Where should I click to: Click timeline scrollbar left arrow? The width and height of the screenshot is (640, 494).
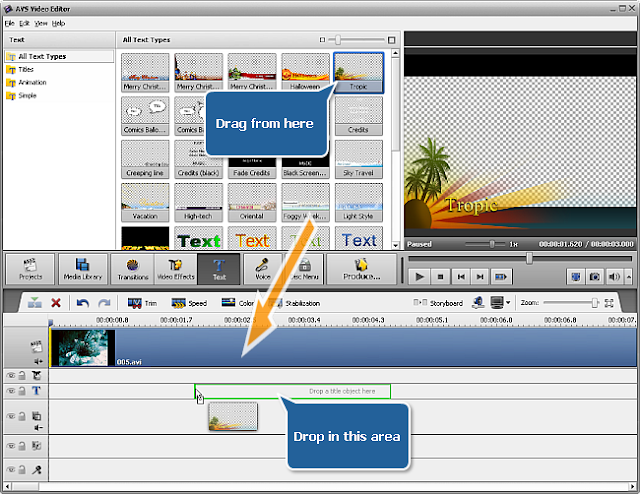(x=7, y=487)
